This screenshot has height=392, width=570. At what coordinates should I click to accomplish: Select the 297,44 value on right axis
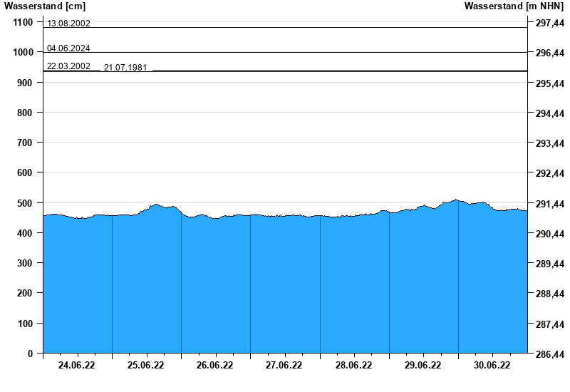click(549, 24)
